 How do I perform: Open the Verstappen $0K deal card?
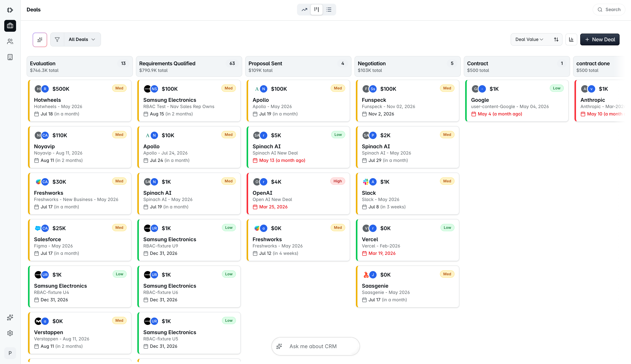tap(80, 333)
